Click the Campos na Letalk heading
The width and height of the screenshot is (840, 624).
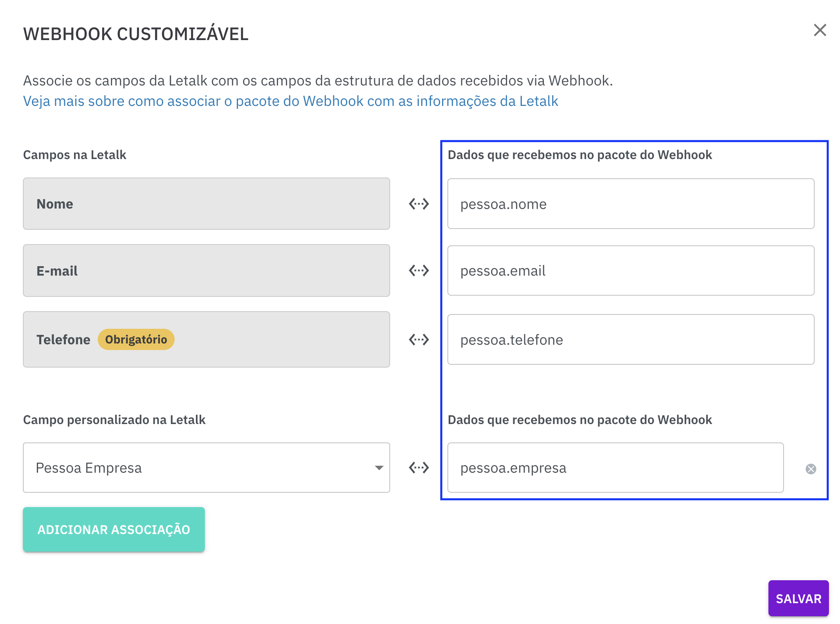click(74, 155)
